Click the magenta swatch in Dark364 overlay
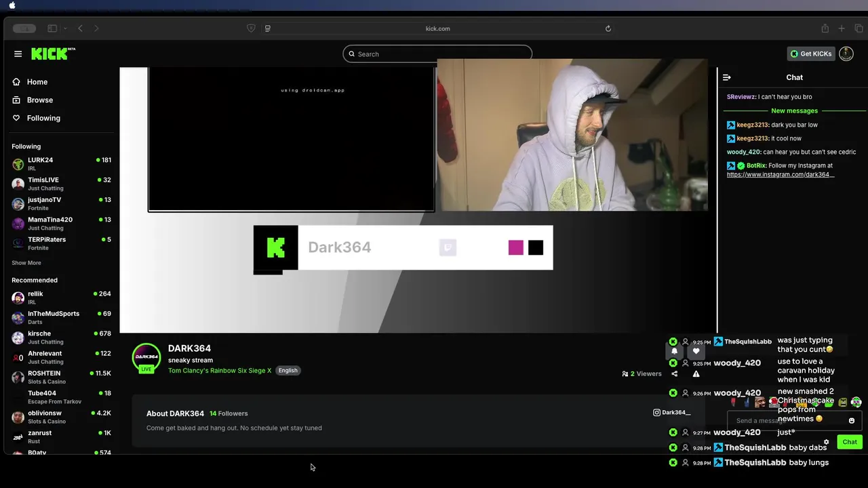The height and width of the screenshot is (488, 868). 516,247
